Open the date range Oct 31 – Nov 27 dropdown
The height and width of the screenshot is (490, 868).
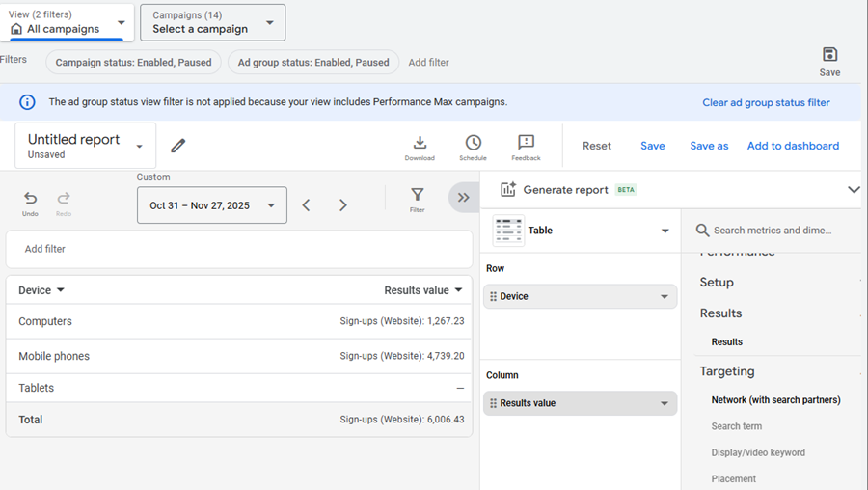pos(211,205)
